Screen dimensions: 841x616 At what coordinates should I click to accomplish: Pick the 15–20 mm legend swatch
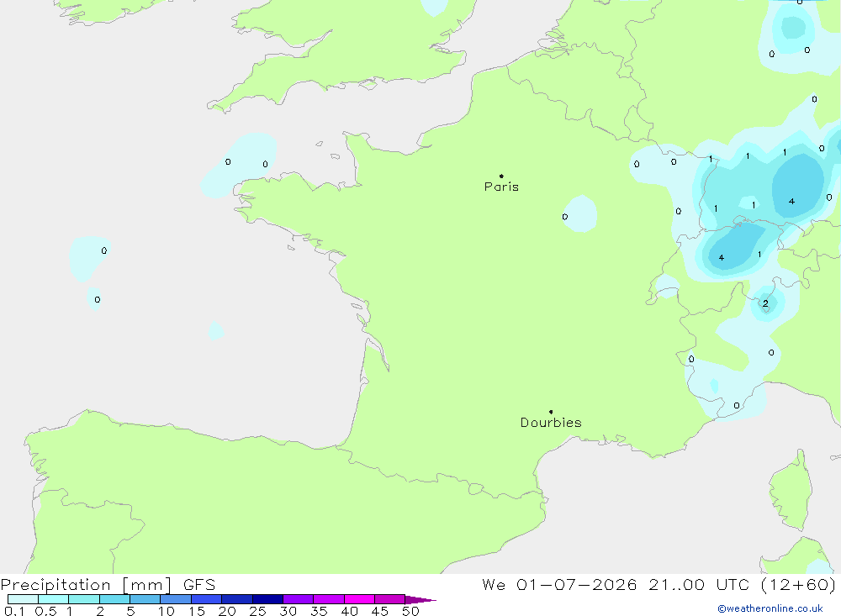click(x=207, y=599)
